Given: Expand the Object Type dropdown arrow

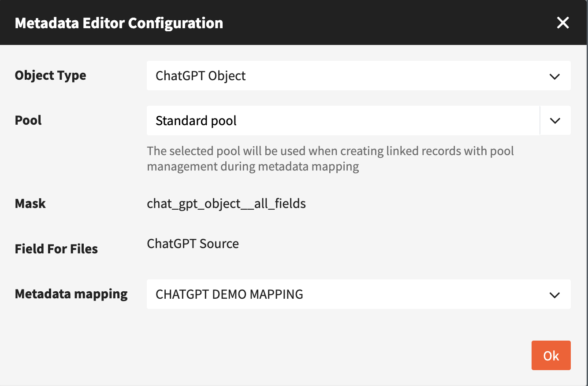Looking at the screenshot, I should [555, 76].
